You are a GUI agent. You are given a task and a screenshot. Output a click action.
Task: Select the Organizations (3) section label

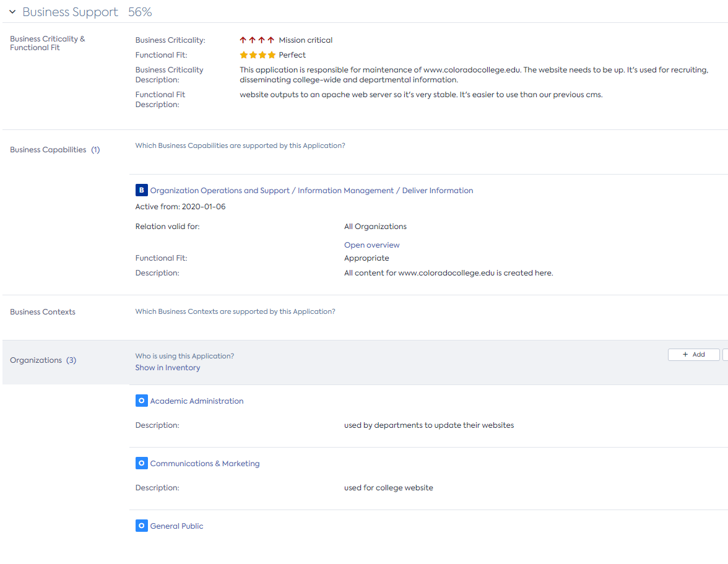coord(43,360)
